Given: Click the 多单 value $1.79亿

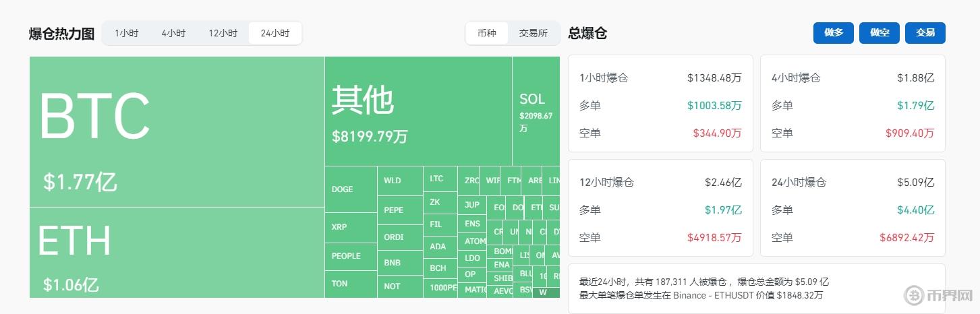Looking at the screenshot, I should [916, 106].
